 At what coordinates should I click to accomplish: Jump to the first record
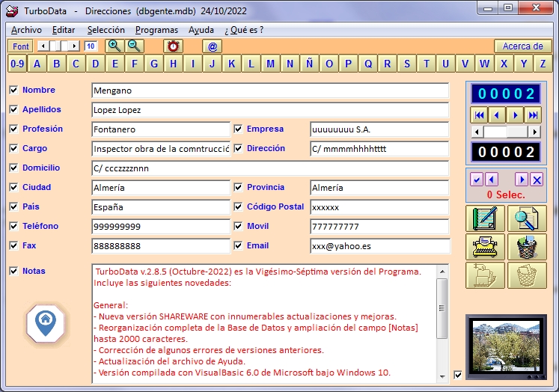[x=479, y=115]
